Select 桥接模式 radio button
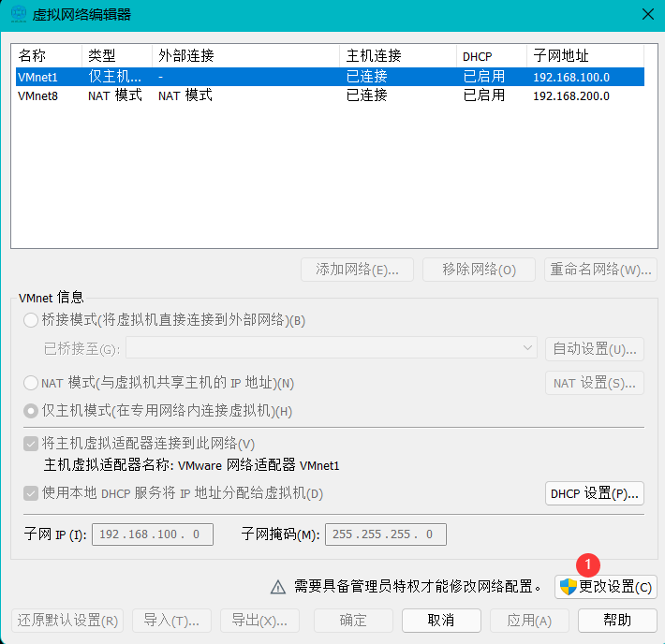Screen dimensions: 665x644 click(31, 320)
